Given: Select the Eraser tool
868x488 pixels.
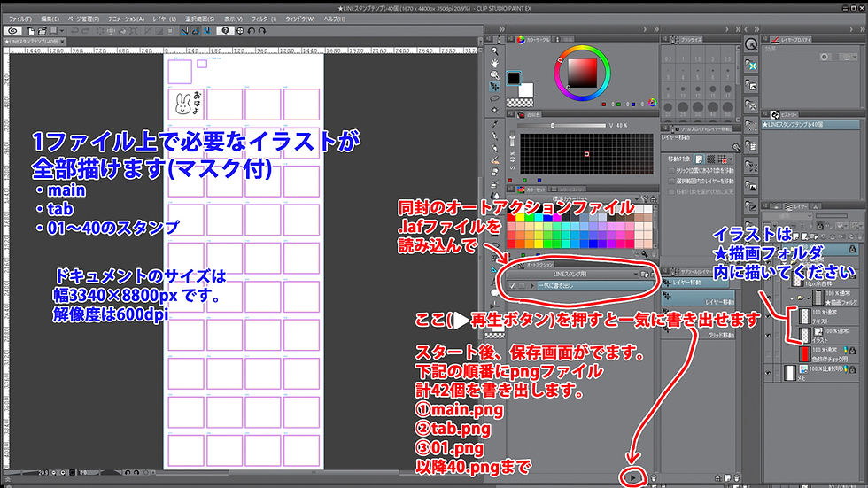Looking at the screenshot, I should click(x=494, y=172).
